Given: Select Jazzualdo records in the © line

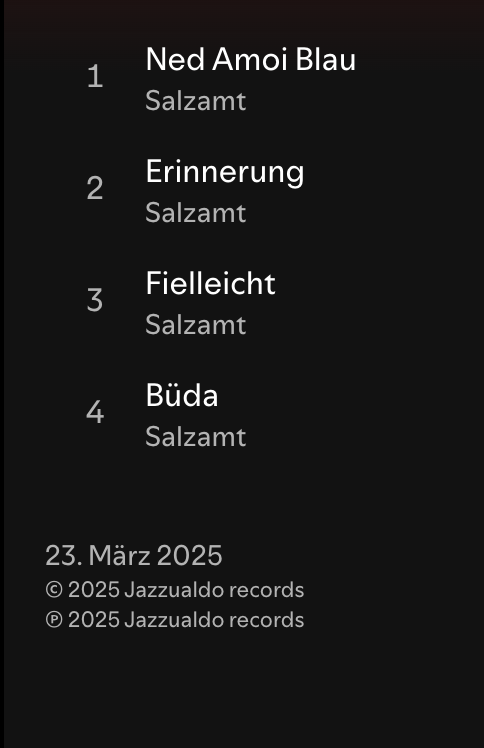Looking at the screenshot, I should pos(214,590).
